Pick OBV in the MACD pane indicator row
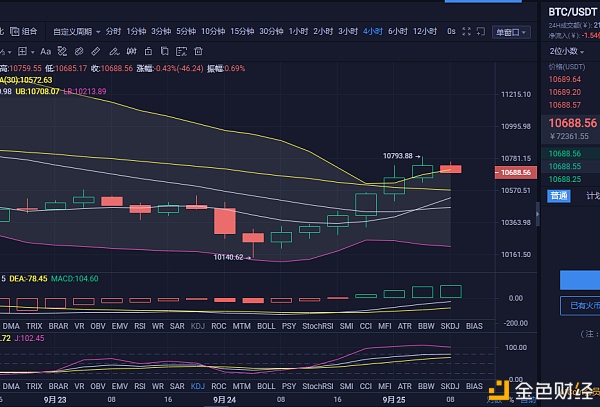This screenshot has height=407, width=600. pyautogui.click(x=98, y=326)
